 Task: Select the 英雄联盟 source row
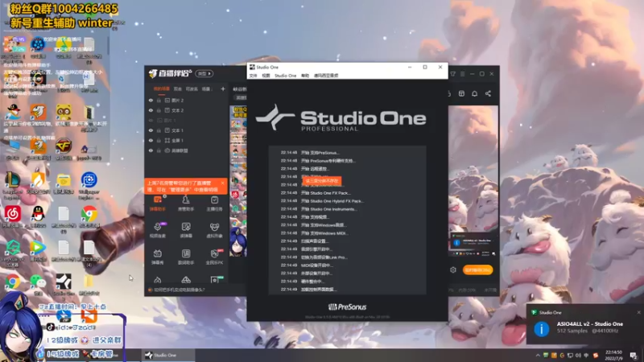(187, 150)
